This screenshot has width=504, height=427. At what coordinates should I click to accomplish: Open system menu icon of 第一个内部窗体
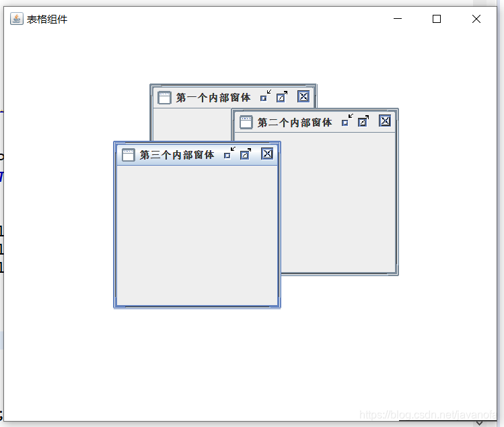[x=164, y=98]
